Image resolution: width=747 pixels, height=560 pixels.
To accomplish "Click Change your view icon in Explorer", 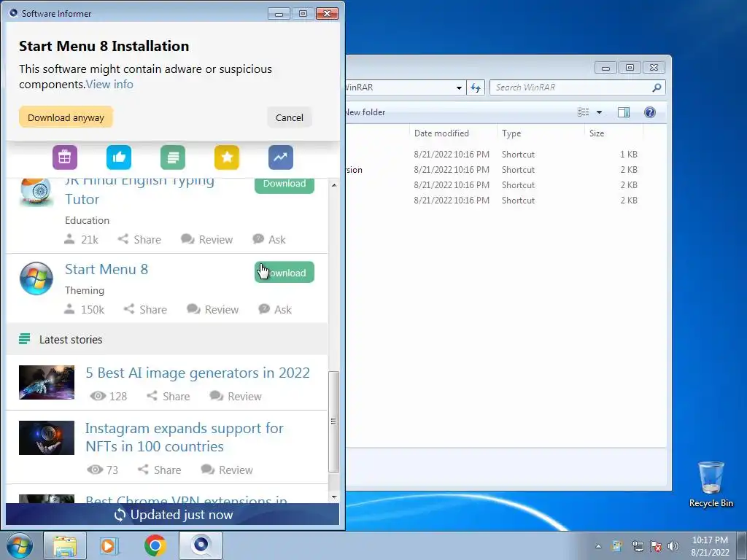I will coord(584,112).
